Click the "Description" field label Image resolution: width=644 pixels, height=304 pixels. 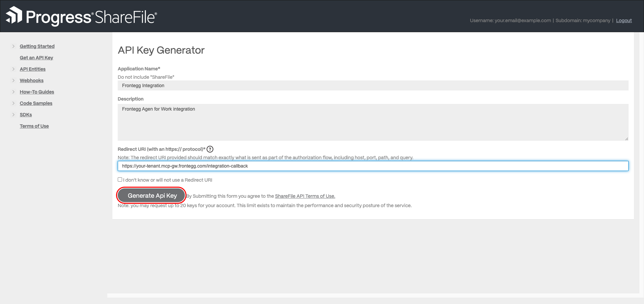pos(130,99)
